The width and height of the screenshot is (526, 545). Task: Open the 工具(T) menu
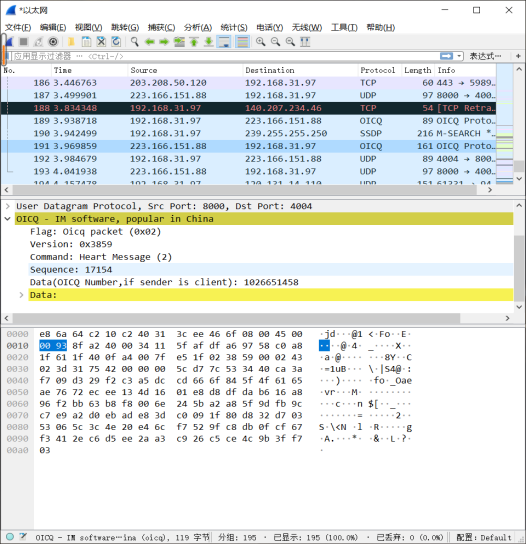coord(344,27)
